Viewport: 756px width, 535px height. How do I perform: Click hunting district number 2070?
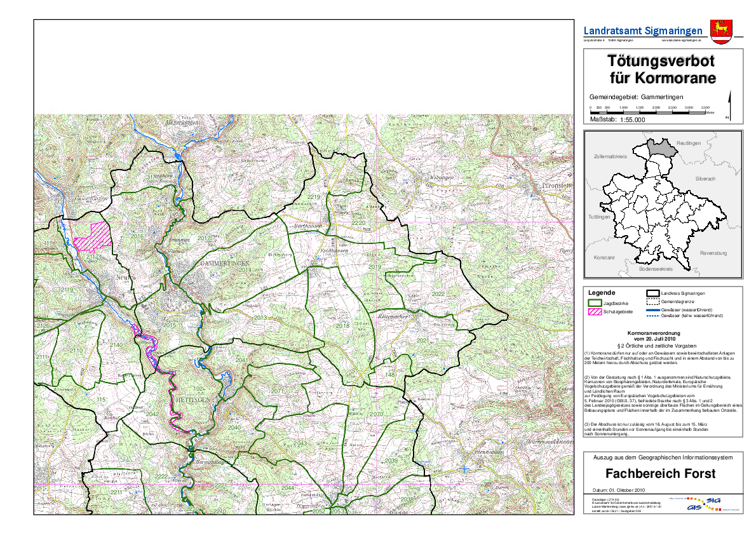[x=376, y=414]
